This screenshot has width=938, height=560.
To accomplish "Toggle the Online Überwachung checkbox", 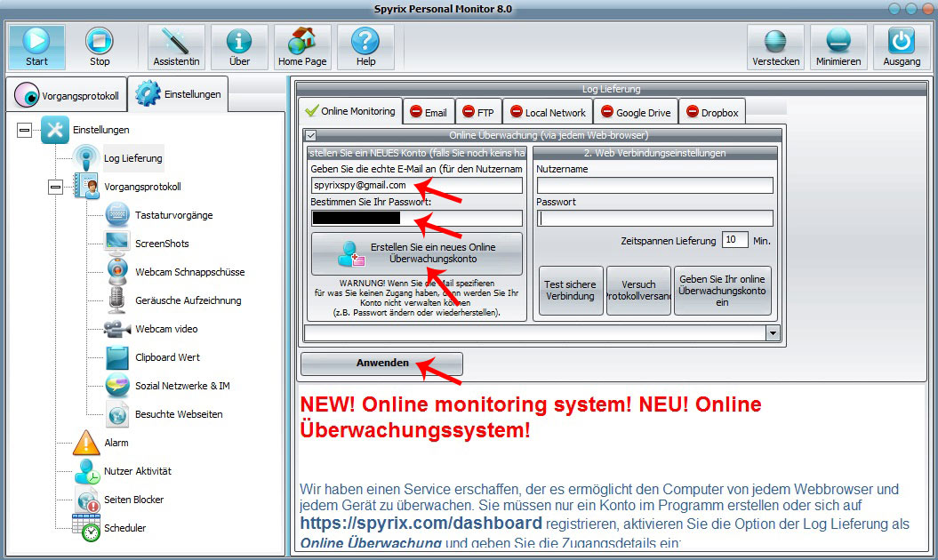I will pos(310,136).
